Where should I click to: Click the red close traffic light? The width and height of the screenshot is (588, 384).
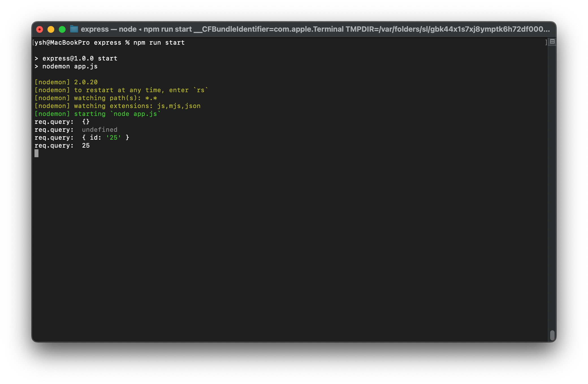coord(40,29)
